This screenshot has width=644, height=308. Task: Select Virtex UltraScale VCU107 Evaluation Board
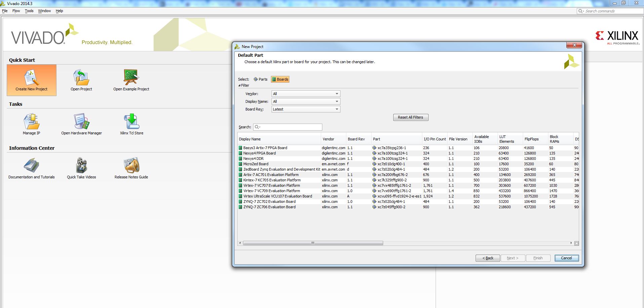click(x=408, y=196)
